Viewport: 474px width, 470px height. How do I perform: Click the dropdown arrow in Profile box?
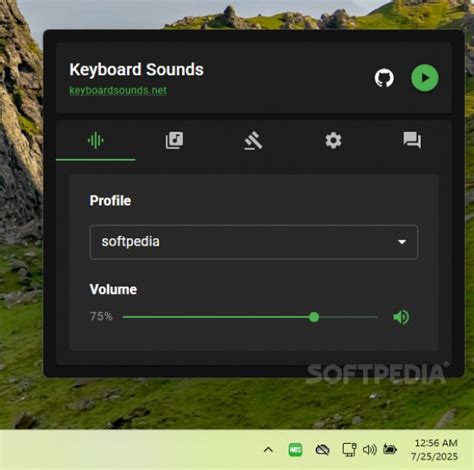[x=402, y=242]
